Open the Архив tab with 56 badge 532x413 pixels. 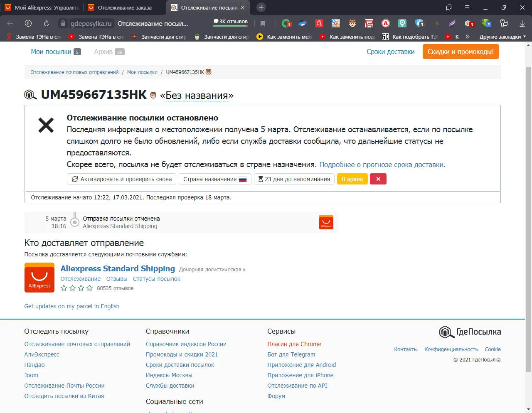tap(109, 52)
